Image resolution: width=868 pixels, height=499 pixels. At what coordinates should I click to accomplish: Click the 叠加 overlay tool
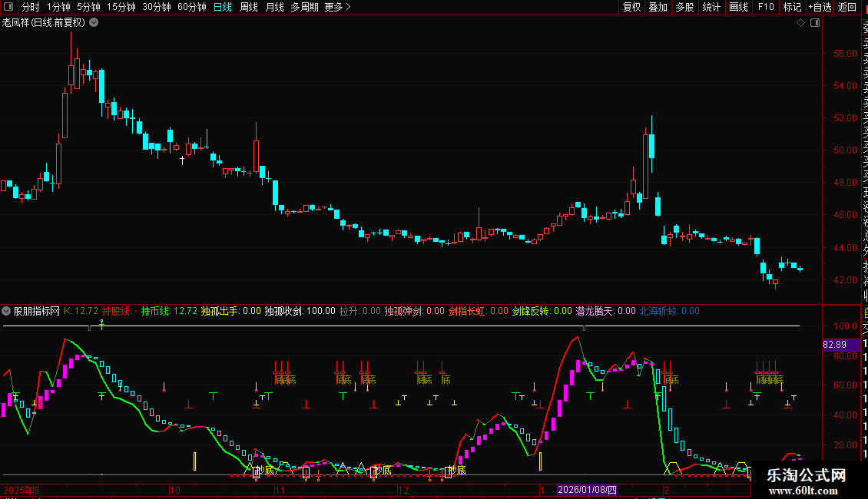[x=658, y=7]
